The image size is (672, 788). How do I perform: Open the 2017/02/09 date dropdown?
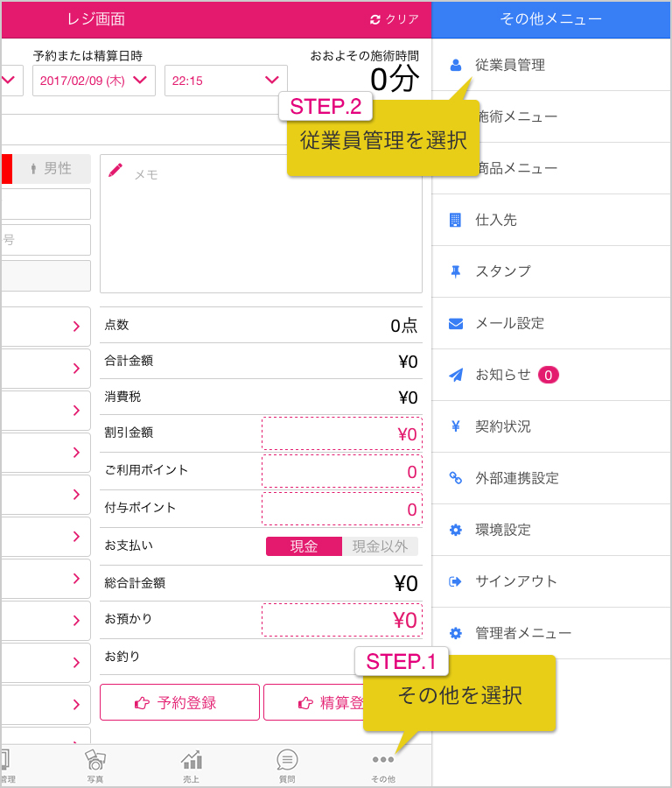(x=94, y=81)
